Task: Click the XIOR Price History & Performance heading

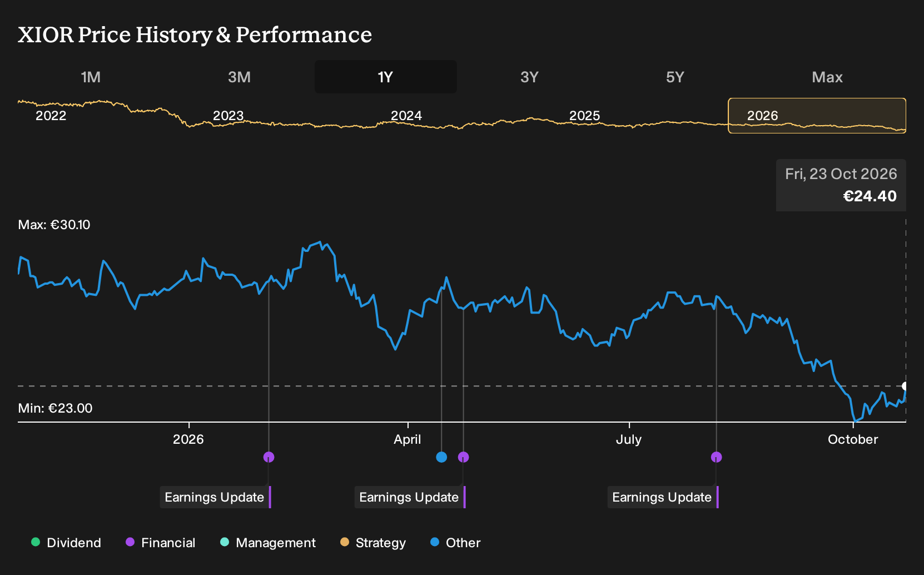Action: [x=195, y=34]
